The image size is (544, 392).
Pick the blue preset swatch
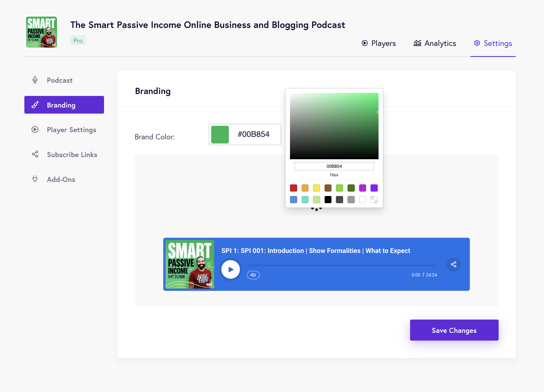click(x=294, y=200)
